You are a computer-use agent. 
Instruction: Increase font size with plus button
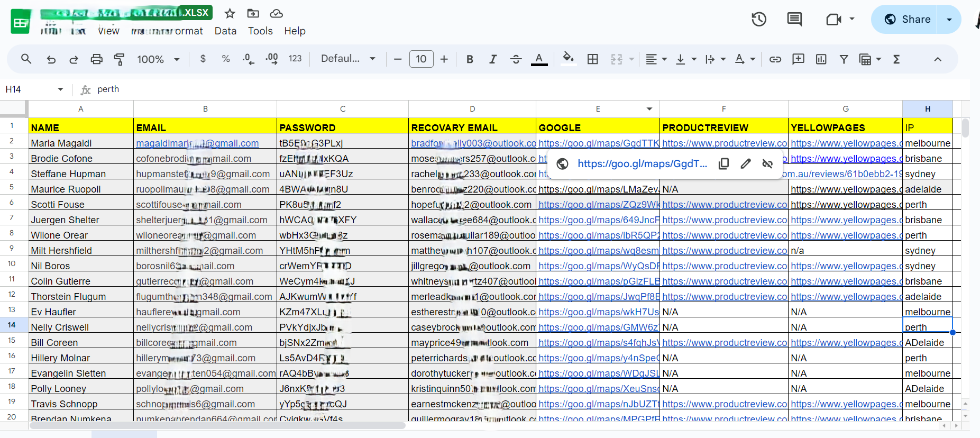pos(444,59)
